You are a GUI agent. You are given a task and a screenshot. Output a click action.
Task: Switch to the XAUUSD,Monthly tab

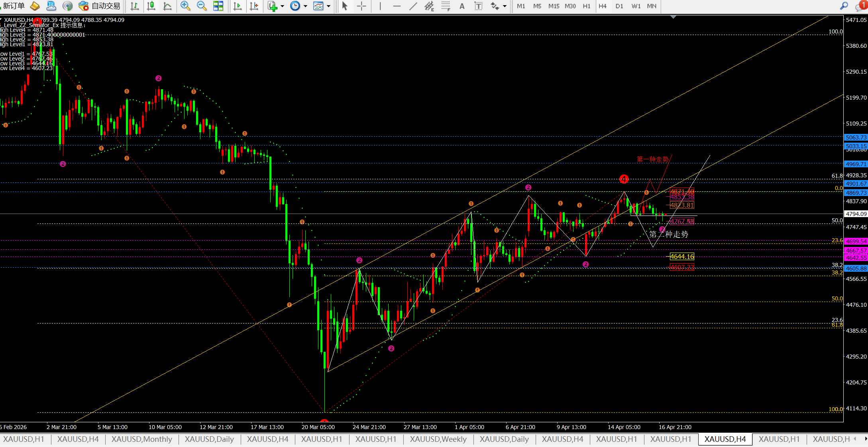(x=141, y=439)
